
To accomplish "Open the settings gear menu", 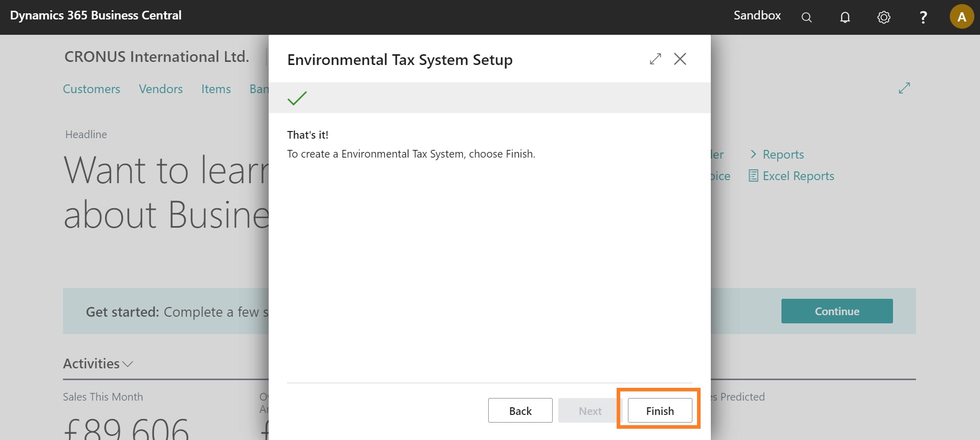I will (884, 17).
